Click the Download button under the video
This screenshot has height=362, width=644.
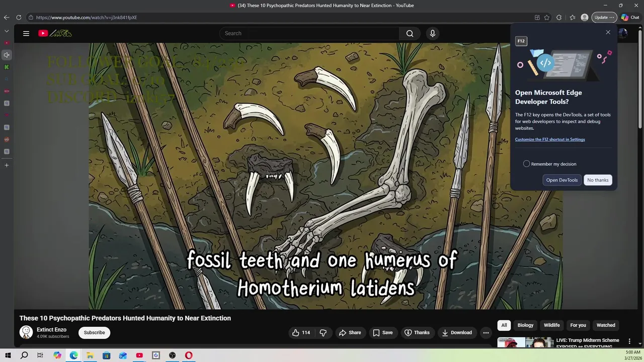pos(457,333)
